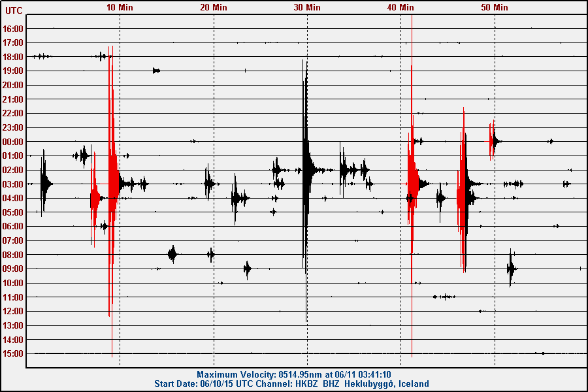The width and height of the screenshot is (588, 392).
Task: Click the black event on the 09:00 trace near 52 Min
Action: coord(511,269)
